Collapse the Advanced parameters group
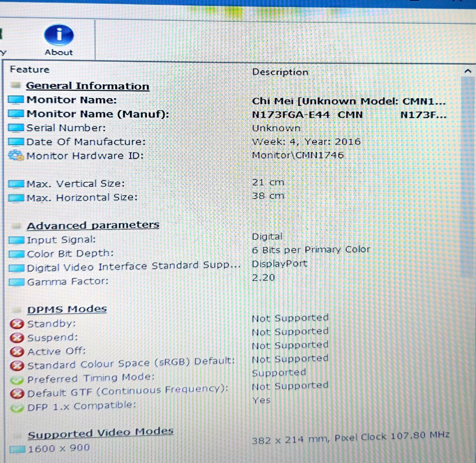 [x=16, y=226]
